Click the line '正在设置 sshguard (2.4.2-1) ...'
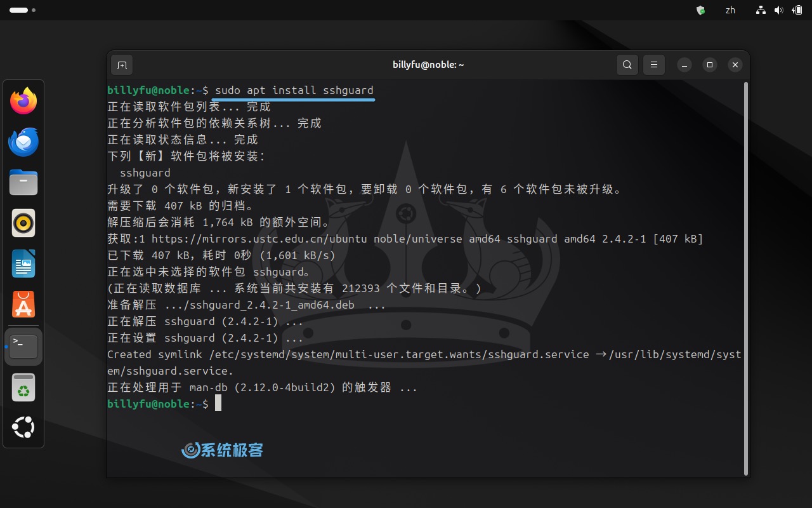This screenshot has width=812, height=508. click(x=205, y=338)
